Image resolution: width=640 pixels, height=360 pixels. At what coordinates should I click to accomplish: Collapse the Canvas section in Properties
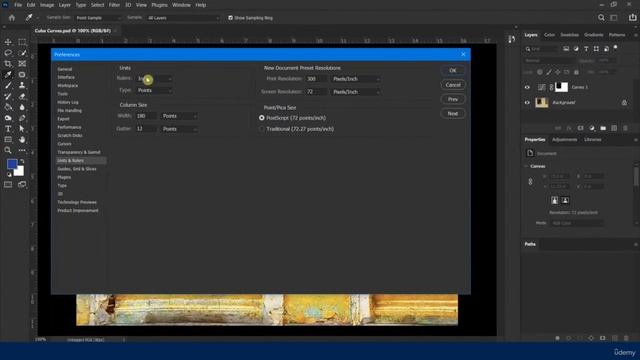(x=526, y=167)
